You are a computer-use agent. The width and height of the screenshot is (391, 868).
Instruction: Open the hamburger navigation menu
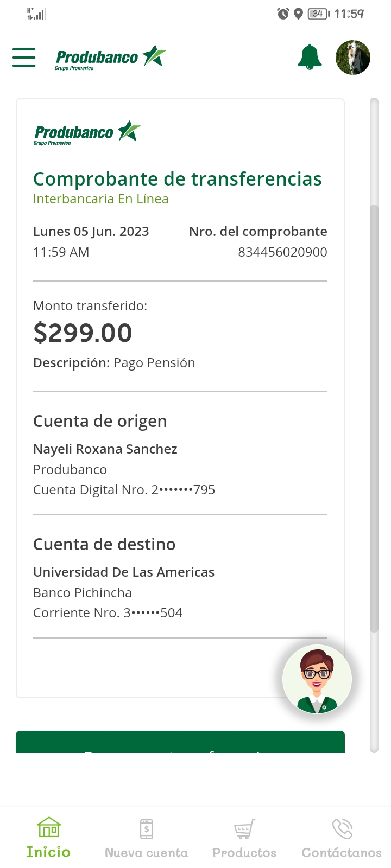(x=24, y=57)
